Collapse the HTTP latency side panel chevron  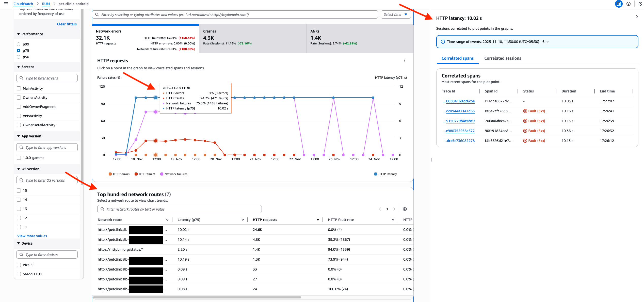pos(637,17)
